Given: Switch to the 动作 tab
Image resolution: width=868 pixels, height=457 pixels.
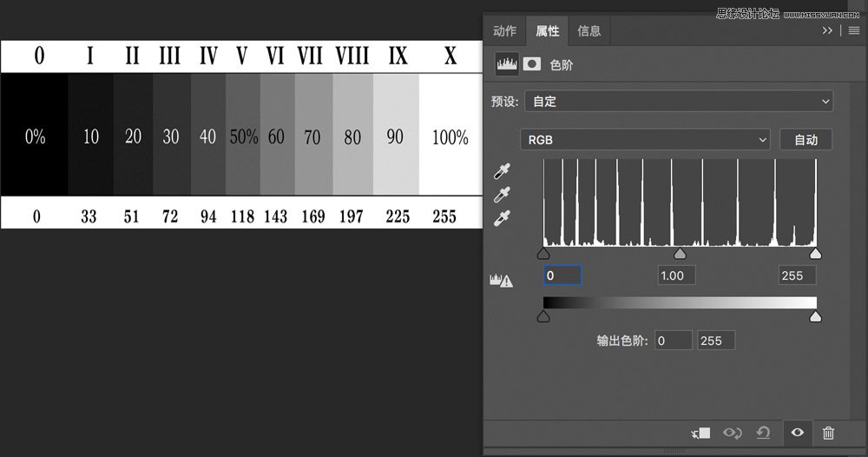Looking at the screenshot, I should (x=504, y=31).
